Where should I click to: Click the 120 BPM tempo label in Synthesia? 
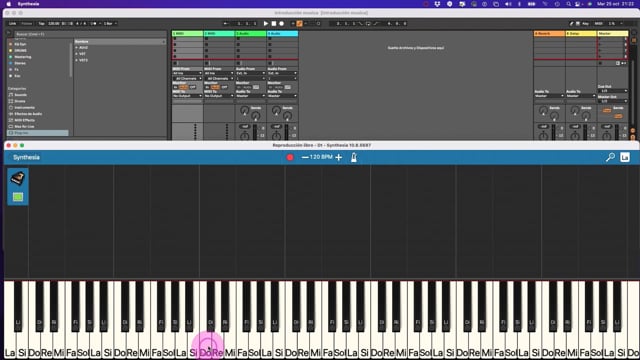click(322, 157)
